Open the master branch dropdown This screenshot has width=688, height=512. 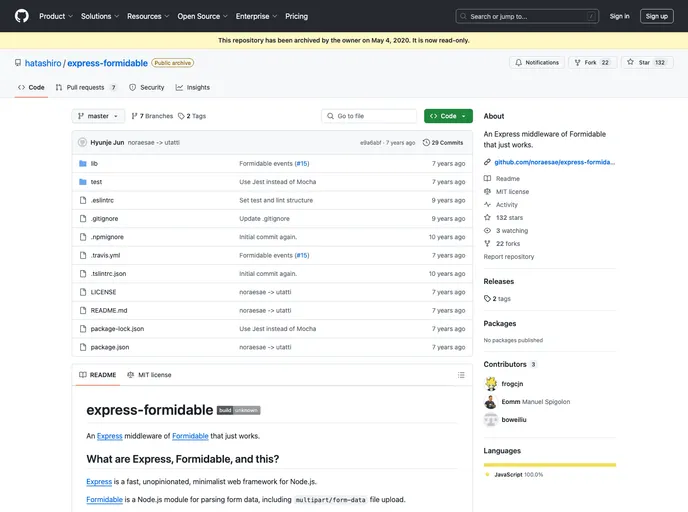[x=98, y=116]
